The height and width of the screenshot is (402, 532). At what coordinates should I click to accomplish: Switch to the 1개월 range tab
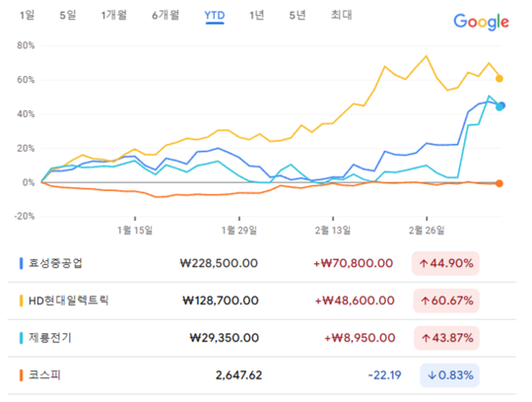pyautogui.click(x=114, y=15)
